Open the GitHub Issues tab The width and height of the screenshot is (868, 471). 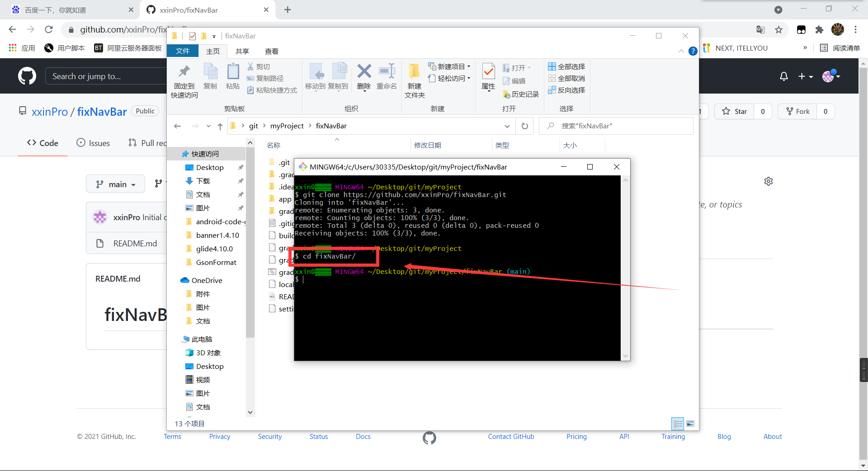pyautogui.click(x=93, y=143)
